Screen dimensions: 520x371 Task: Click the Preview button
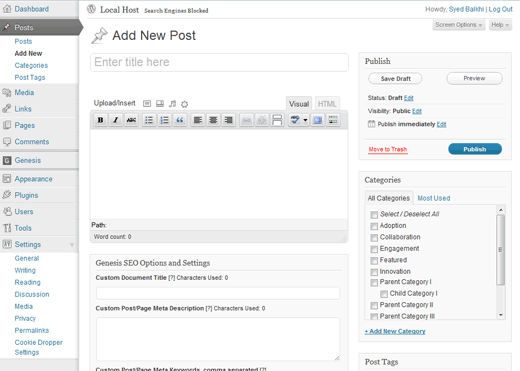474,78
